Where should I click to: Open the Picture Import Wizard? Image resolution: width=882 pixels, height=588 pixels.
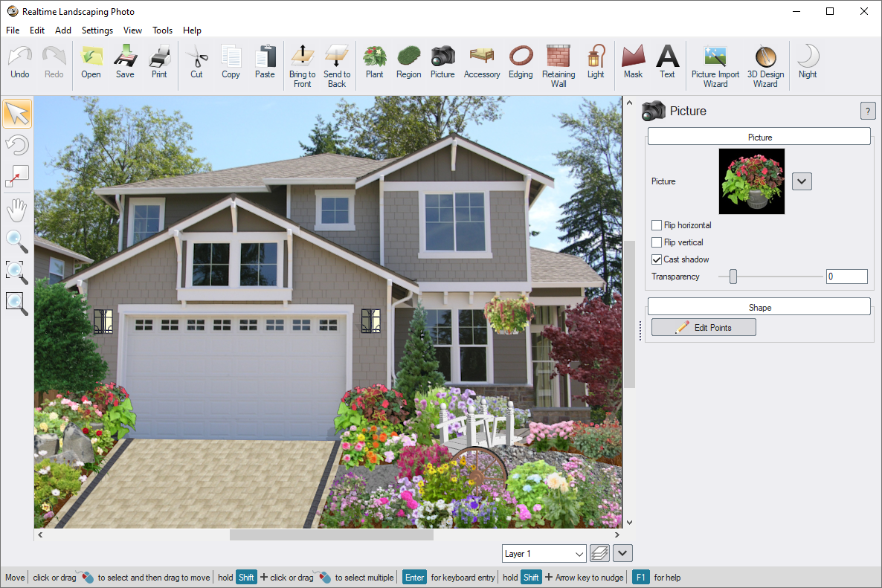[x=714, y=63]
